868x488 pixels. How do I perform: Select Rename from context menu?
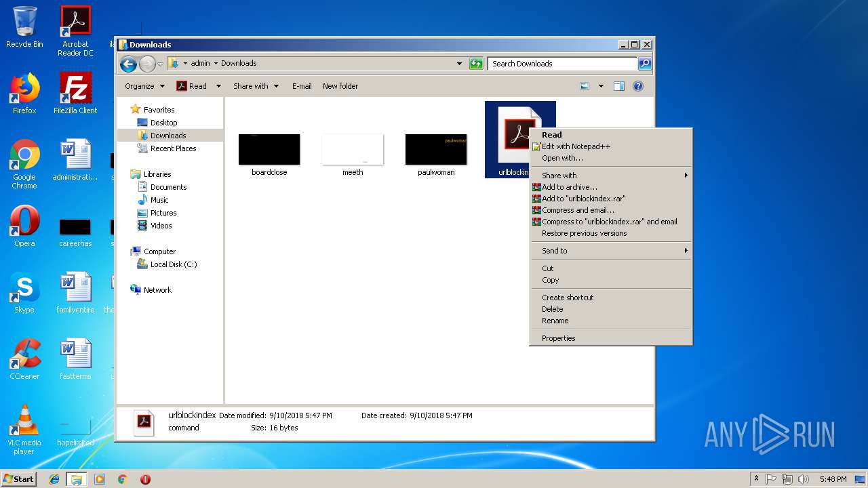pyautogui.click(x=611, y=321)
